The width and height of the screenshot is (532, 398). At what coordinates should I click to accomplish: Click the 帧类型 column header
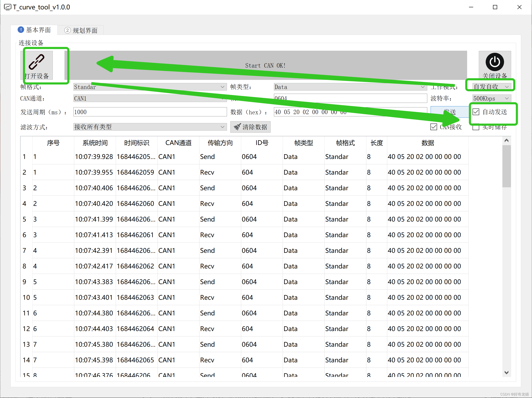pyautogui.click(x=304, y=143)
